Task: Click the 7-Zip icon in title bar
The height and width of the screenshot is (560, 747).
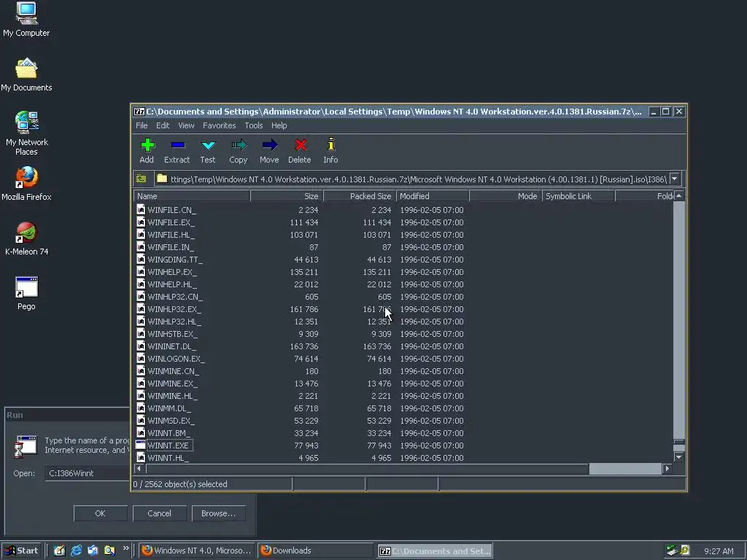Action: pos(139,112)
